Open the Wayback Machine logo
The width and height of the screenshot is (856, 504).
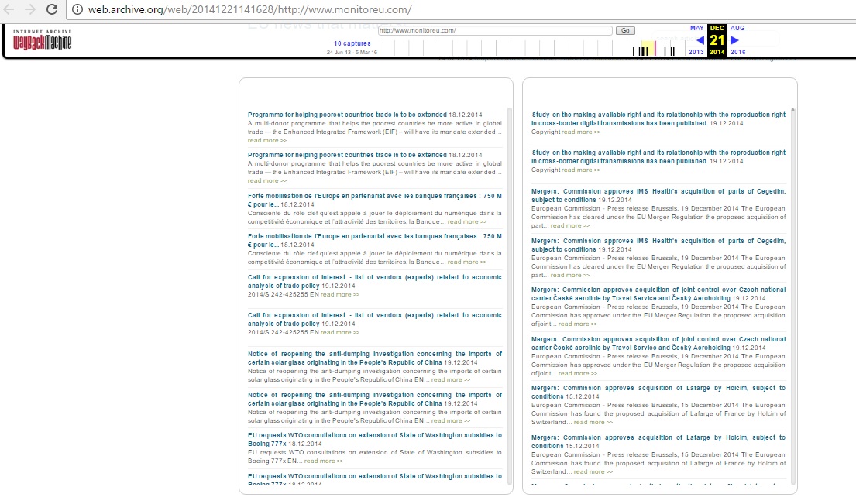pyautogui.click(x=43, y=39)
